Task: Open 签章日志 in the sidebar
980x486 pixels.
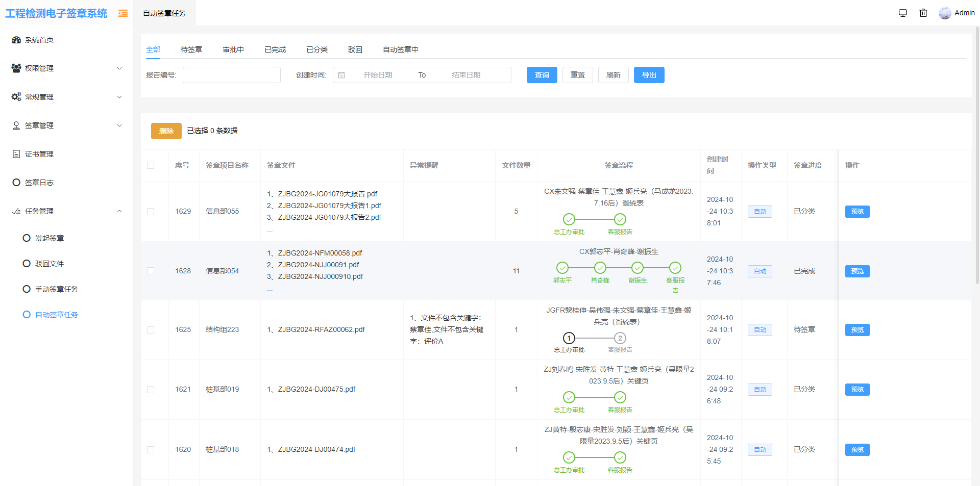Action: 39,183
